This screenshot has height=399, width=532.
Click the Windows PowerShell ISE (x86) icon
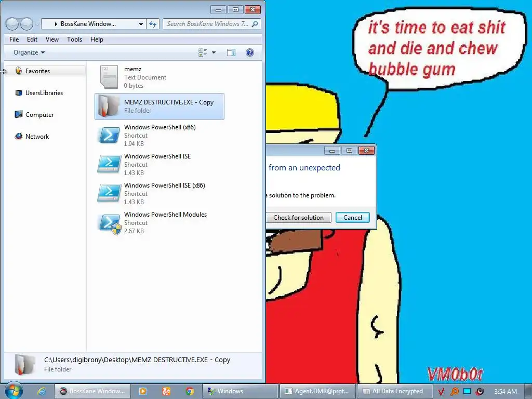pyautogui.click(x=109, y=193)
